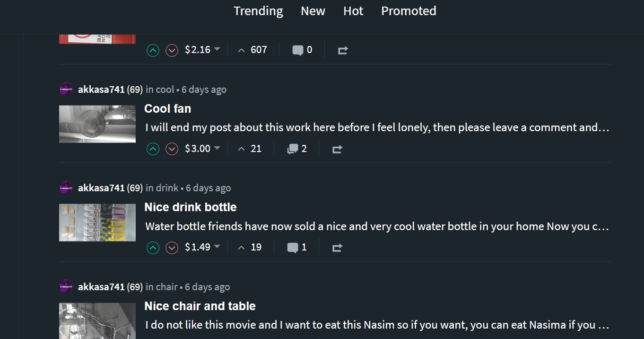Open the "Cool fan" post thumbnail

(97, 124)
